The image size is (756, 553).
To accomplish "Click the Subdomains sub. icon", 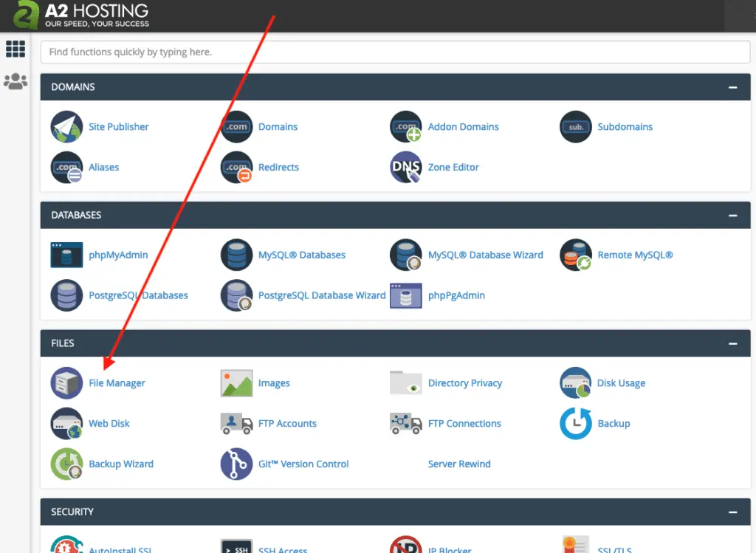I will [x=575, y=127].
